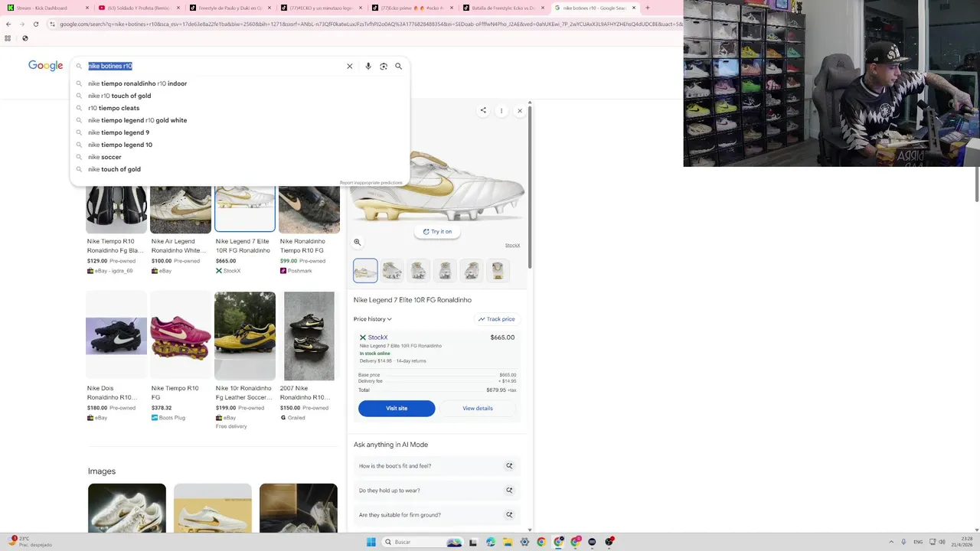Switch to the Soldado Y Profeta YouTube tab

pyautogui.click(x=138, y=8)
